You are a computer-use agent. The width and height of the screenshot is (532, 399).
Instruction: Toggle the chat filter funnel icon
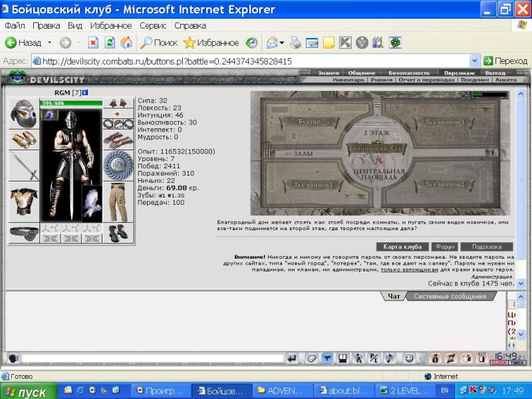(x=327, y=358)
